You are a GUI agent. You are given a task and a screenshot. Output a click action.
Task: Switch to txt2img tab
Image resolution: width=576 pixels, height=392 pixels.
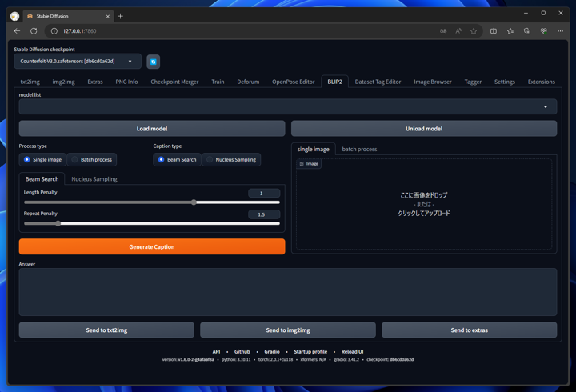click(30, 82)
